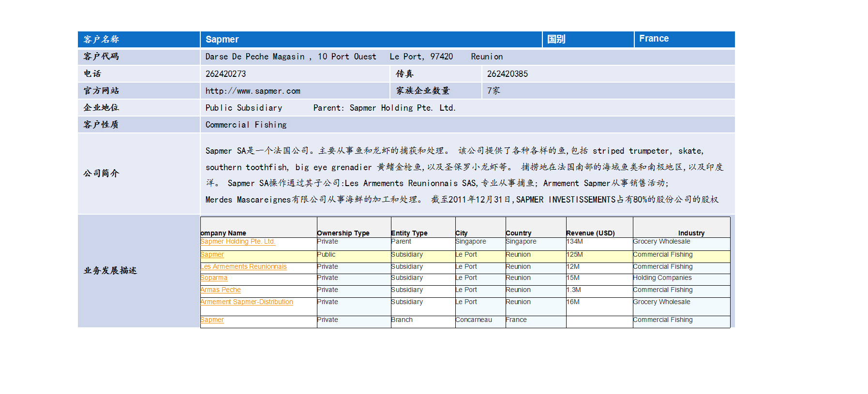The image size is (868, 394).
Task: Select the profile line starting Merdes Mascareignes
Action: 462,200
